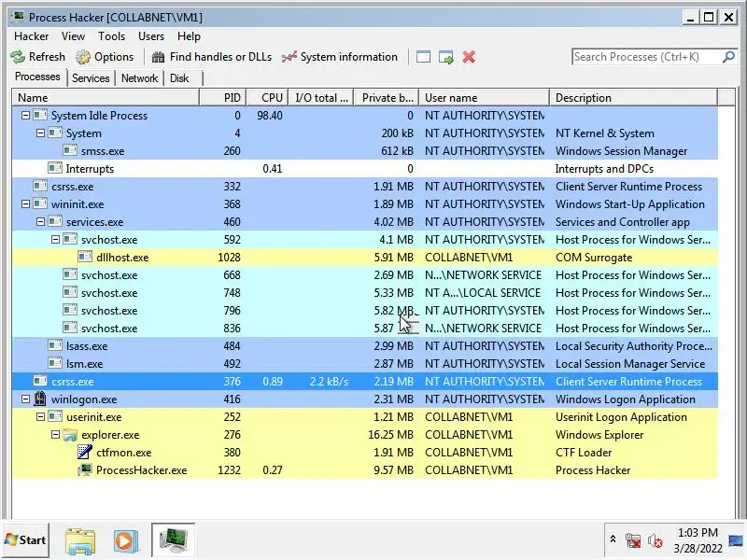The width and height of the screenshot is (747, 560).
Task: Open the View menu
Action: (73, 36)
